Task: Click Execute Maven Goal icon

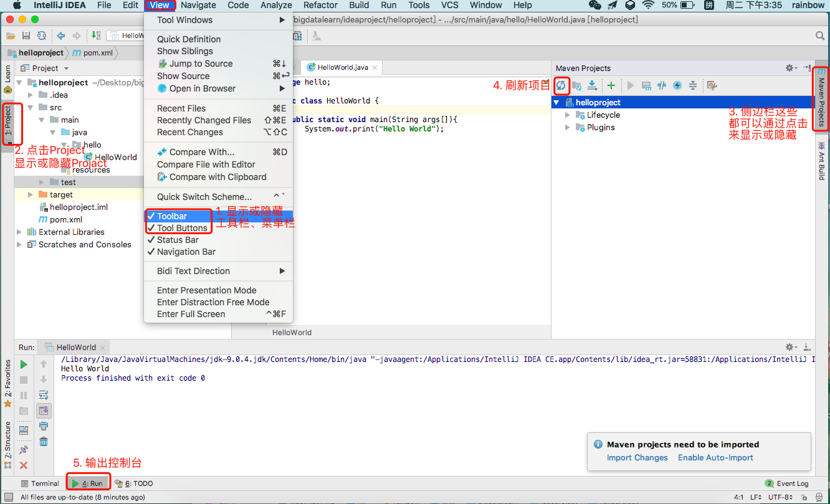Action: (646, 85)
